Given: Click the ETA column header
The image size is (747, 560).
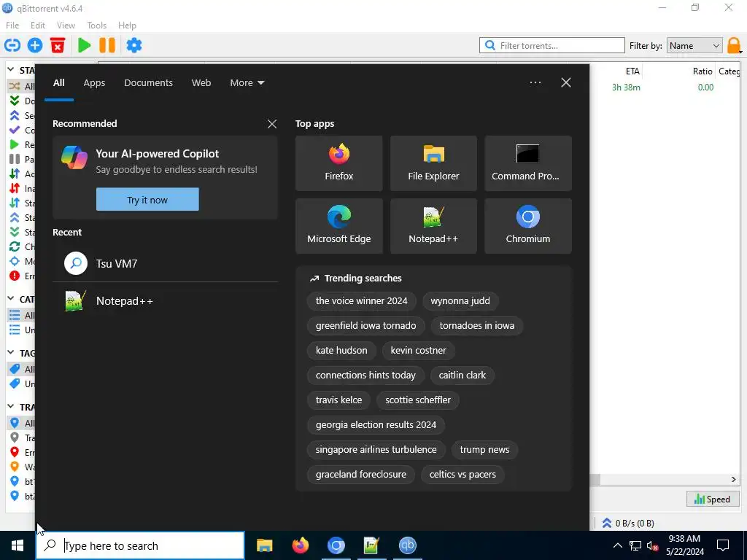Looking at the screenshot, I should [632, 71].
